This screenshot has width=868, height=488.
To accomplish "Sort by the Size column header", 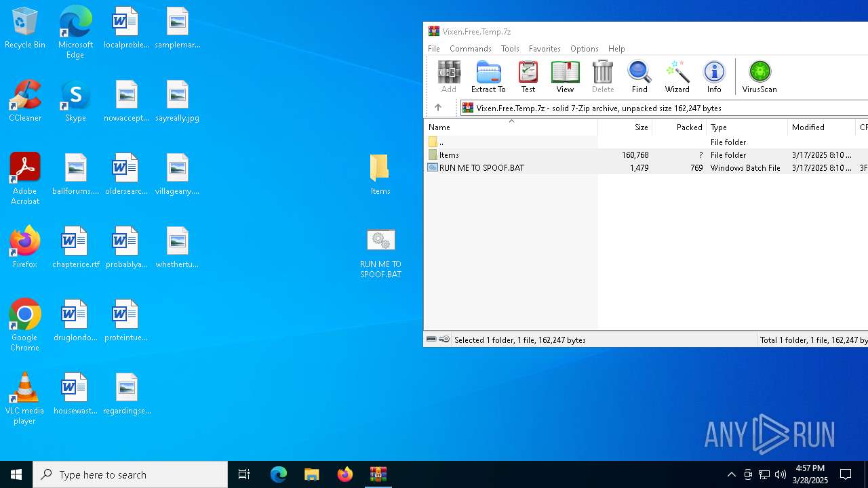I will tap(625, 127).
